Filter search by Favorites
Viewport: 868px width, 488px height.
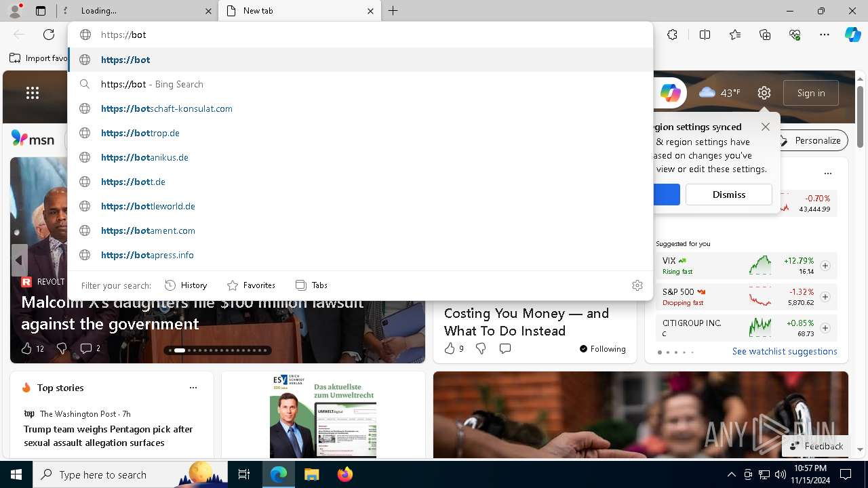tap(251, 285)
